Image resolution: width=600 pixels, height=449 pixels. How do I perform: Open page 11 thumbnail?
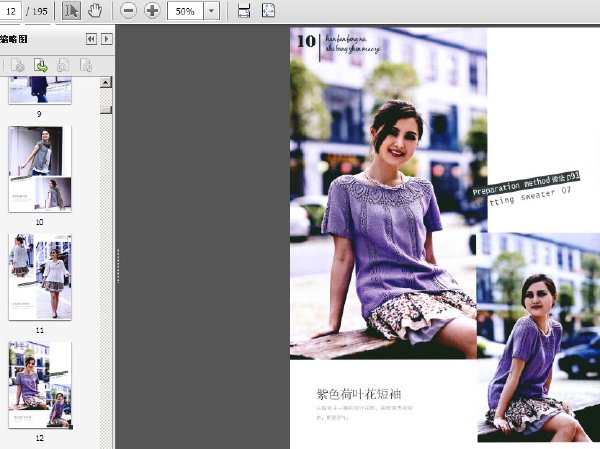40,277
